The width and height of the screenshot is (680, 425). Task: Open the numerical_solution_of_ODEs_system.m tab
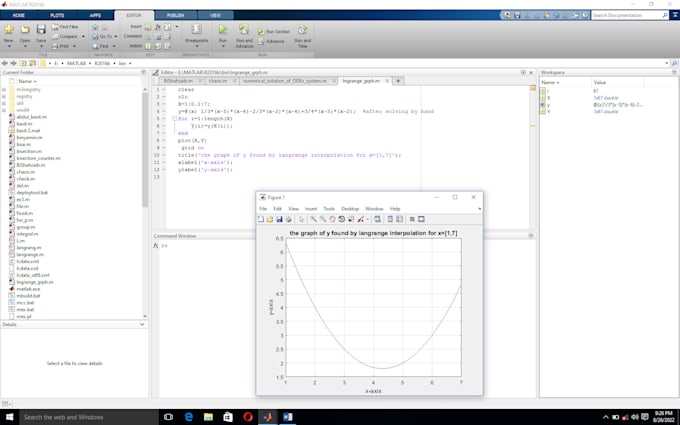tap(284, 81)
